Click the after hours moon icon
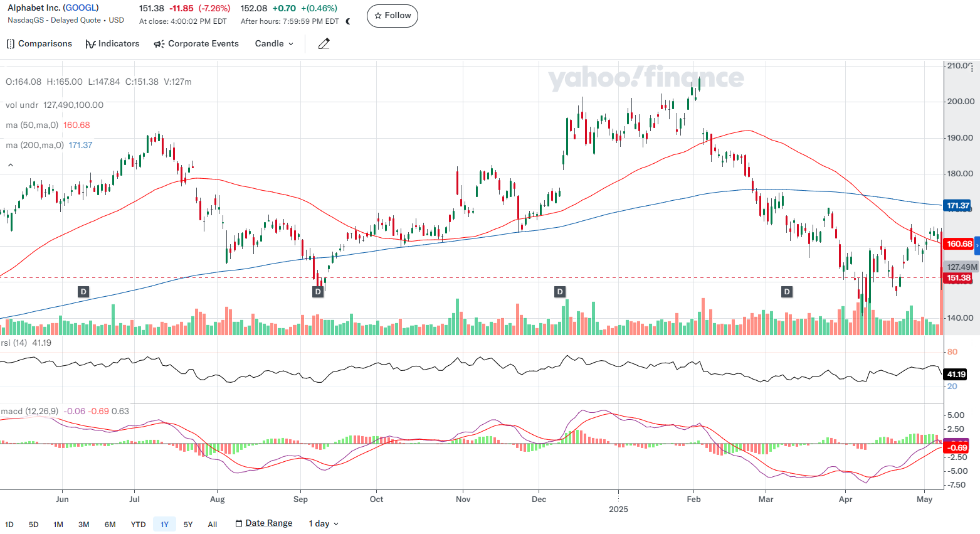 (x=349, y=21)
